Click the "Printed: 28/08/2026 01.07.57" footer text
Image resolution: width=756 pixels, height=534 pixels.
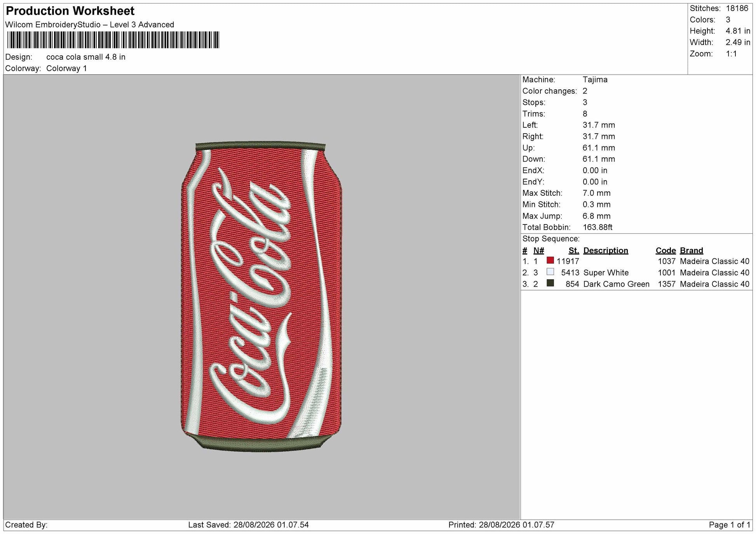pos(501,525)
